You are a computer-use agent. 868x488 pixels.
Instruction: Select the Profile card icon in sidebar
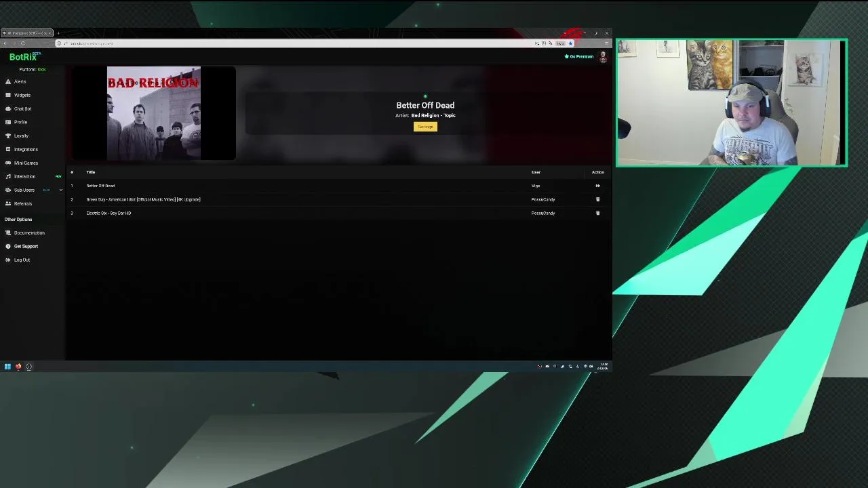pyautogui.click(x=8, y=122)
